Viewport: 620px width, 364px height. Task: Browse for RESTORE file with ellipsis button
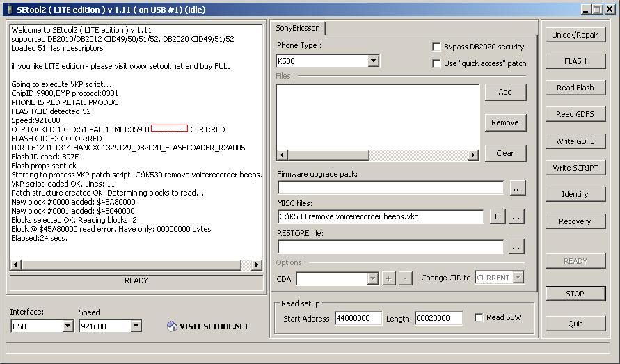pos(516,246)
